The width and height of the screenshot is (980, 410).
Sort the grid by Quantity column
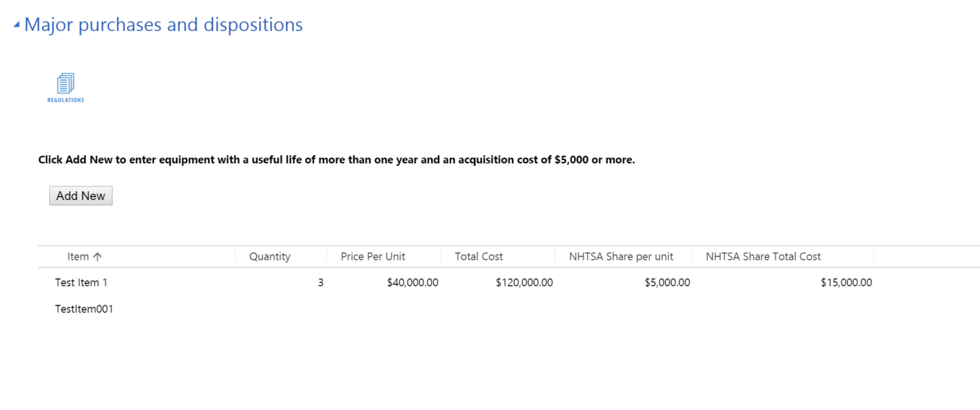pyautogui.click(x=269, y=257)
